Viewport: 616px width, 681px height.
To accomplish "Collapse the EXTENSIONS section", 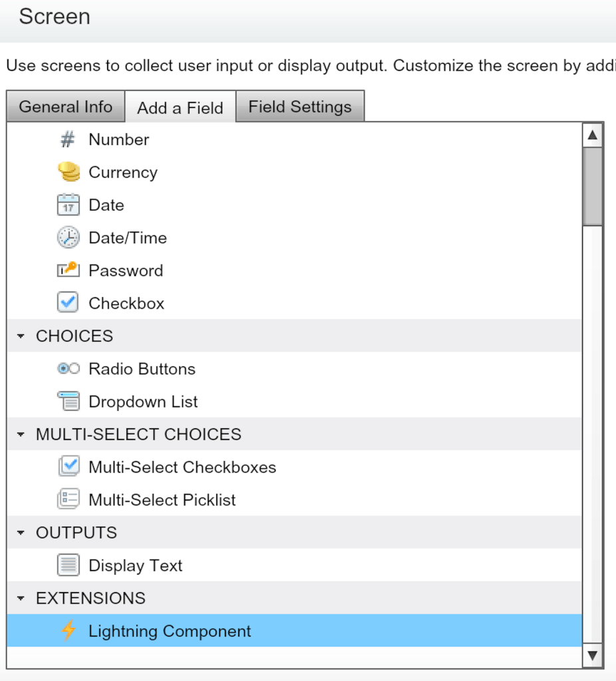I will [x=21, y=599].
